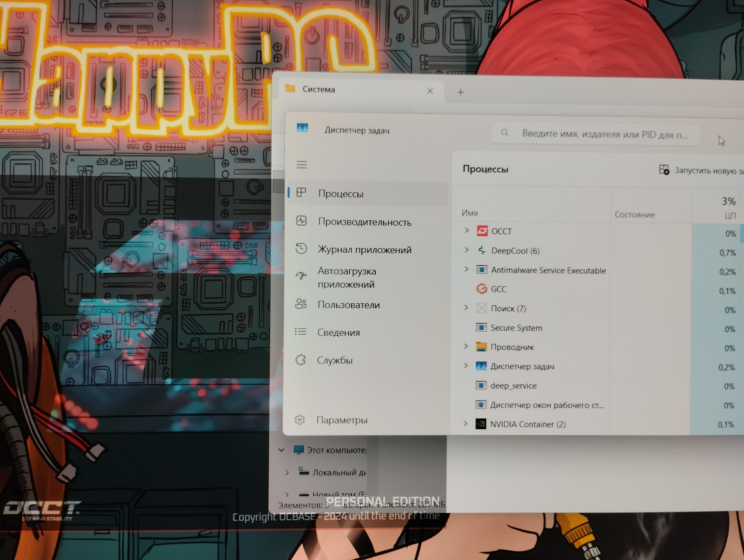Open Users via the people icon
Viewport: 744px width, 560px height.
[301, 304]
